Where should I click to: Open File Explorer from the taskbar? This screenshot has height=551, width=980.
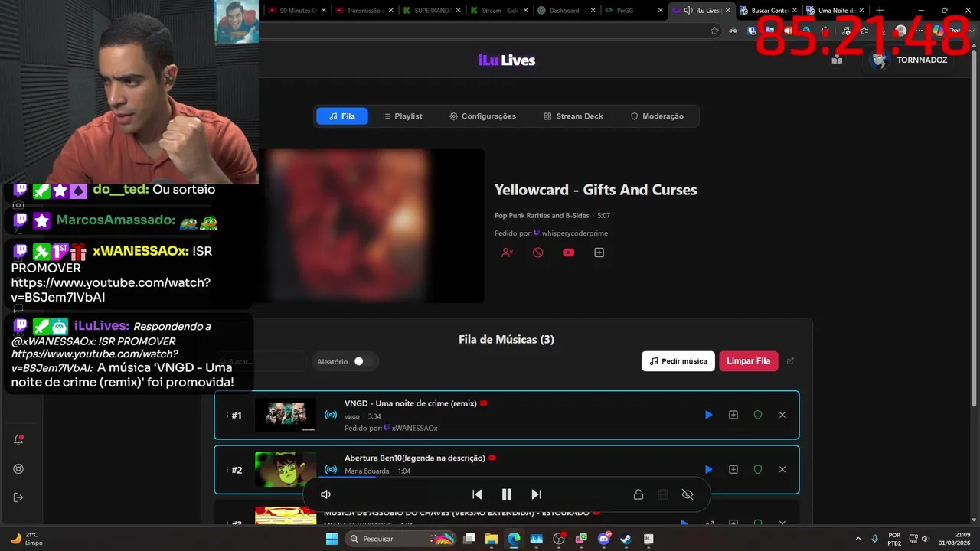coord(492,539)
